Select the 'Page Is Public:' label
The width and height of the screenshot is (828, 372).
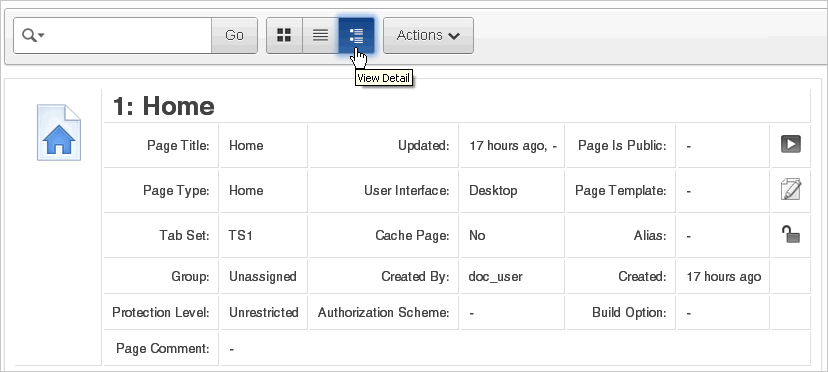[622, 145]
